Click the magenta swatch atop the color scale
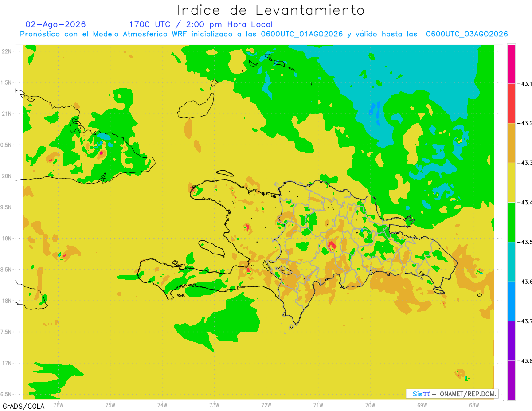Viewport: 532px width, 411px height. (511, 64)
